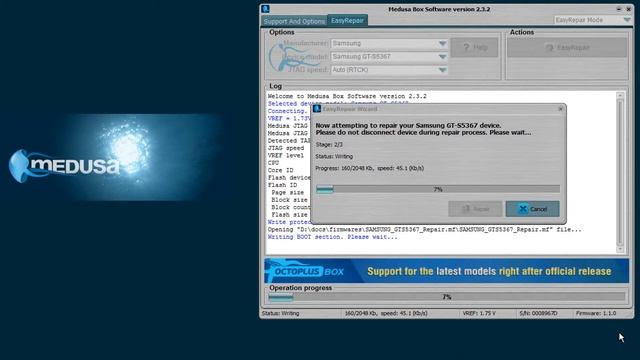Viewport: 640px width, 360px height.
Task: Click the 'Writing BOOT section' log line
Action: click(x=332, y=237)
